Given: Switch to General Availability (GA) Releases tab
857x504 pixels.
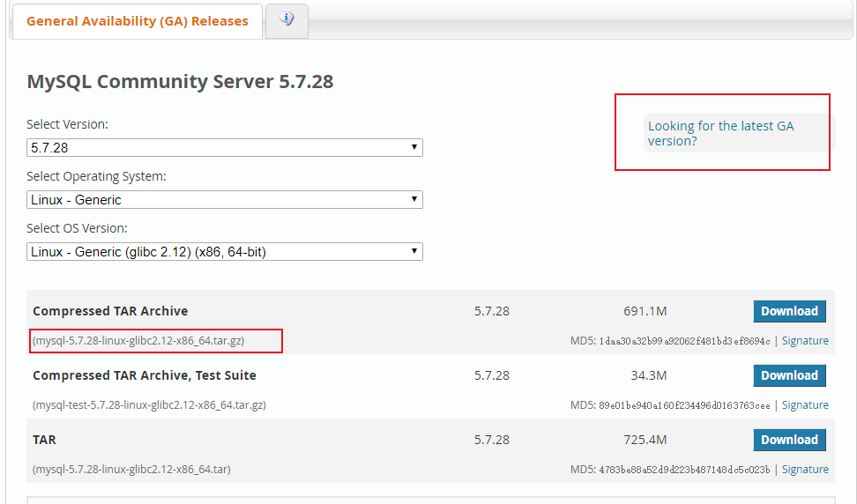Looking at the screenshot, I should coord(138,21).
